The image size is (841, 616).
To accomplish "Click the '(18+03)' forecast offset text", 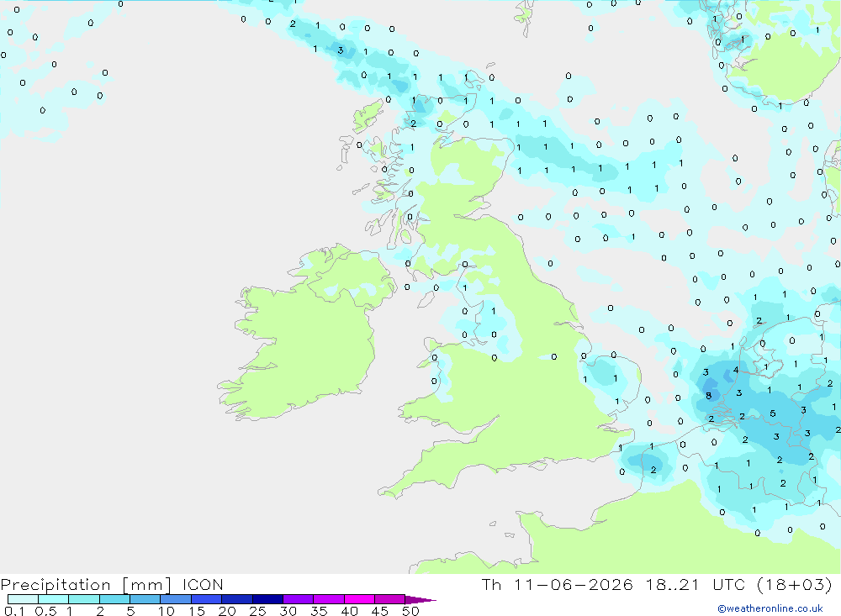I will tap(795, 585).
